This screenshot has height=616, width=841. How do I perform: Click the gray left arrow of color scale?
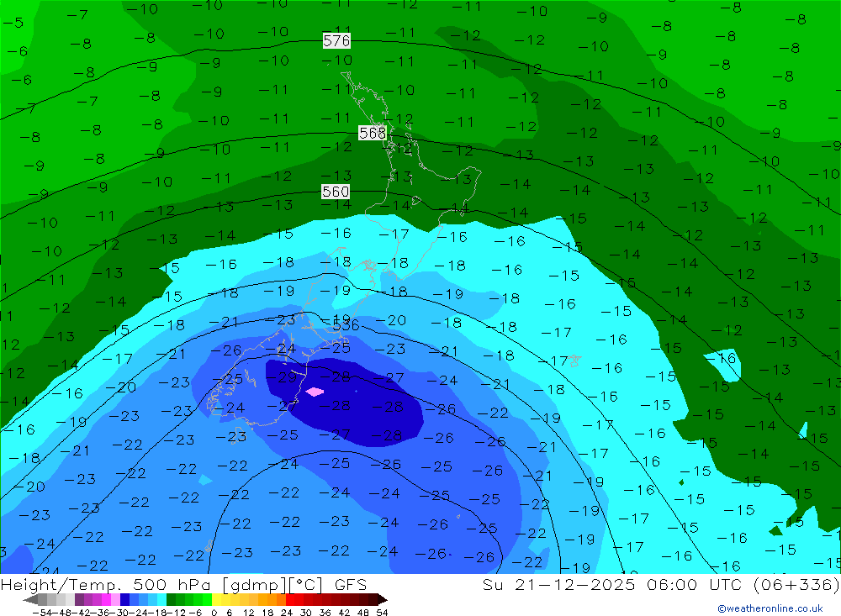click(x=30, y=600)
